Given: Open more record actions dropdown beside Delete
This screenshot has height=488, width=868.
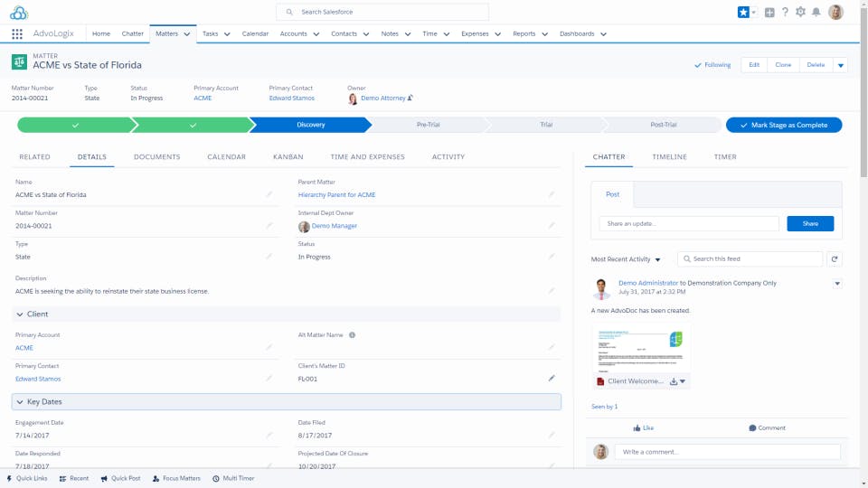Looking at the screenshot, I should point(840,65).
